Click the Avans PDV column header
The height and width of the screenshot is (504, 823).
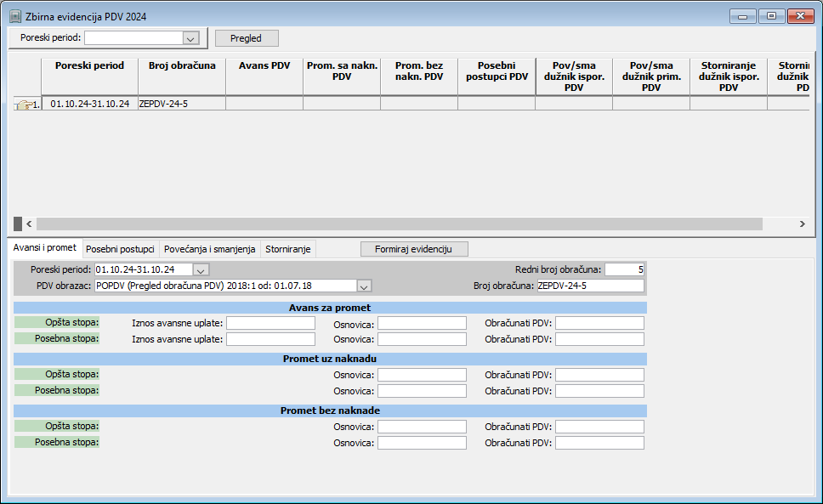(x=264, y=76)
